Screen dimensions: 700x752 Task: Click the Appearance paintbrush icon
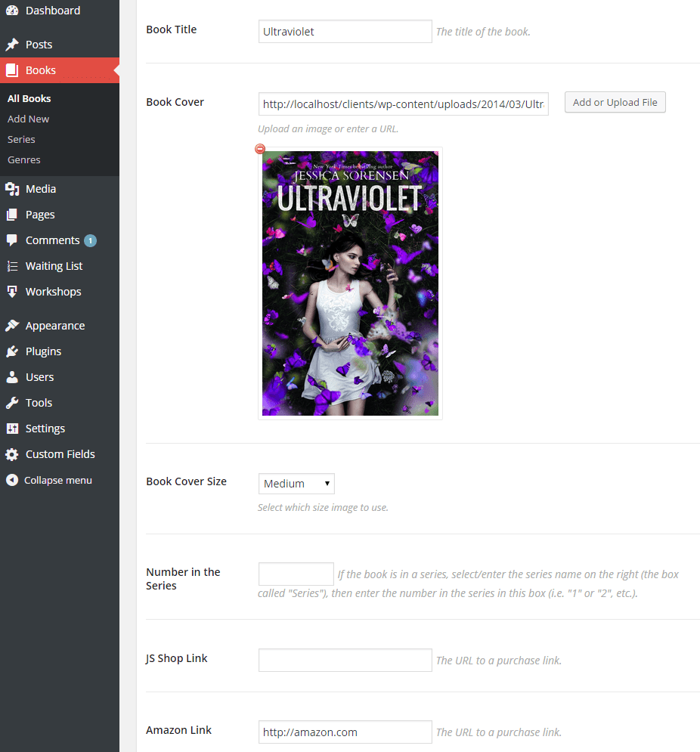point(12,326)
